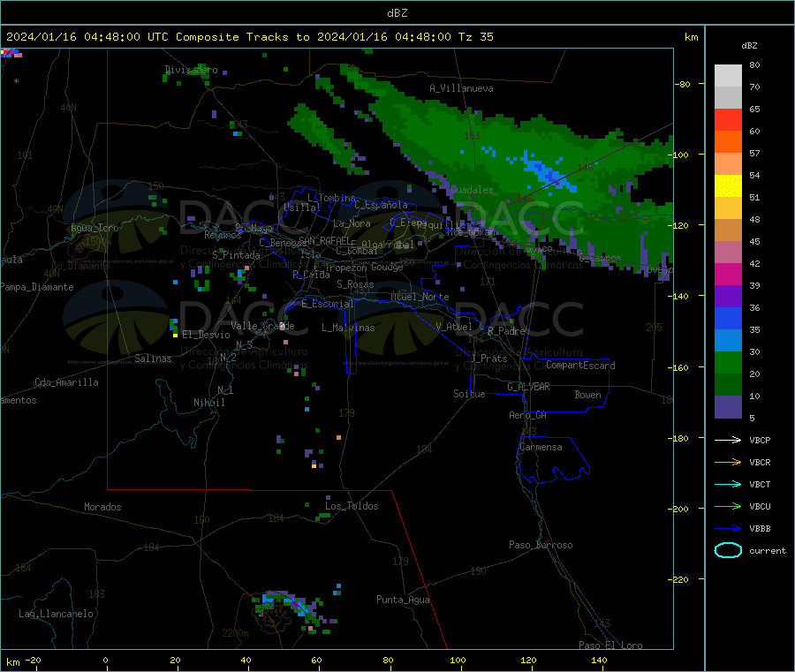Click the SAN_RAFAEL town label
Image resolution: width=795 pixels, height=672 pixels.
(x=324, y=240)
